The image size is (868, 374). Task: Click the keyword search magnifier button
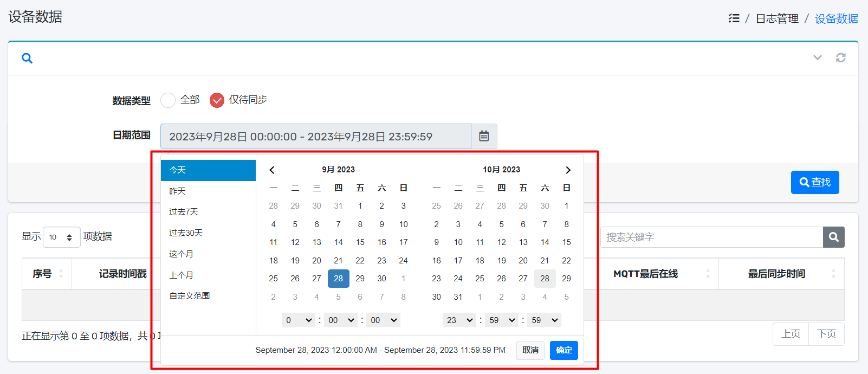(x=833, y=237)
